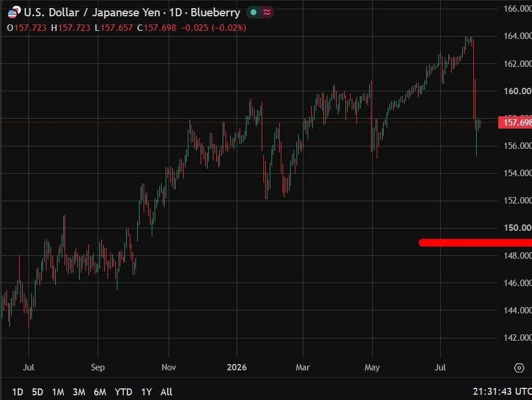Viewport: 532px width, 400px height.
Task: Set chart range to 6M
Action: 100,392
